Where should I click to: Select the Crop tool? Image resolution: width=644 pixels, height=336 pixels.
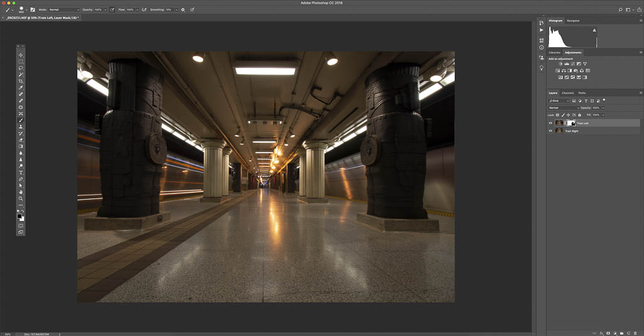tap(21, 81)
